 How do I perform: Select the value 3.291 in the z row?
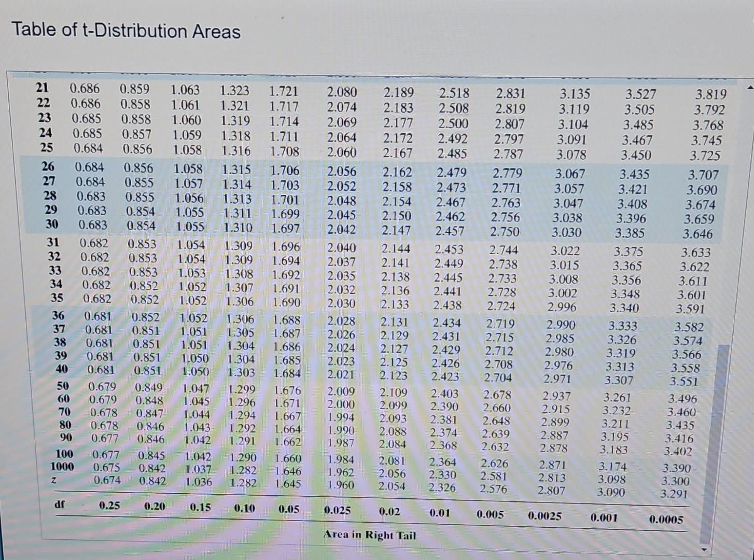675,494
